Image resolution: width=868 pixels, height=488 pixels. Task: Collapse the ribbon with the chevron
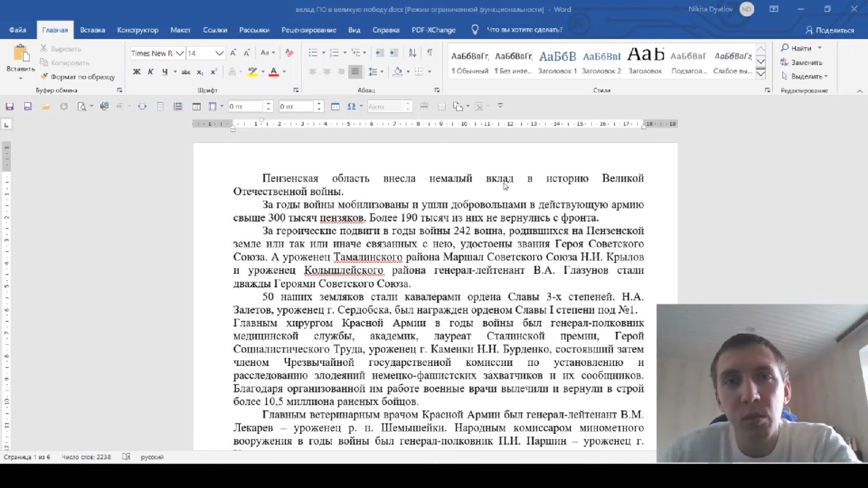860,91
